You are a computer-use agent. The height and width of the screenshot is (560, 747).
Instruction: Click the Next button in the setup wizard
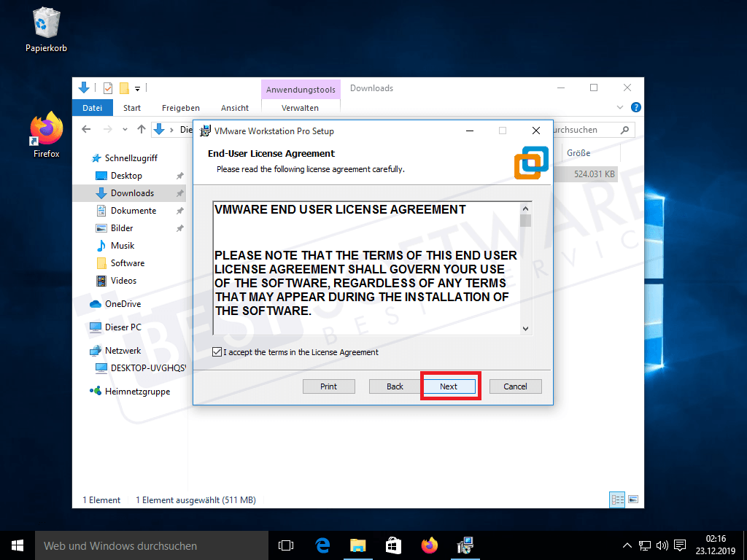450,386
